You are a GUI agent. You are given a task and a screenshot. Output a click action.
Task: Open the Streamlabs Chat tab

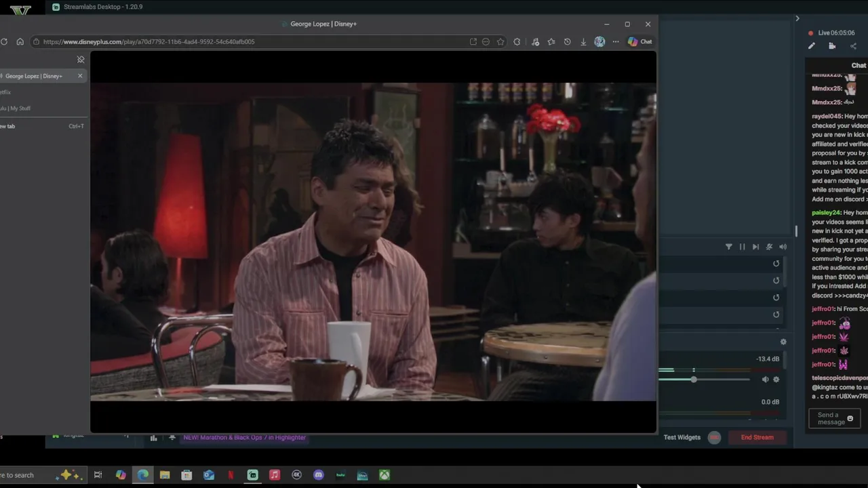pos(859,66)
